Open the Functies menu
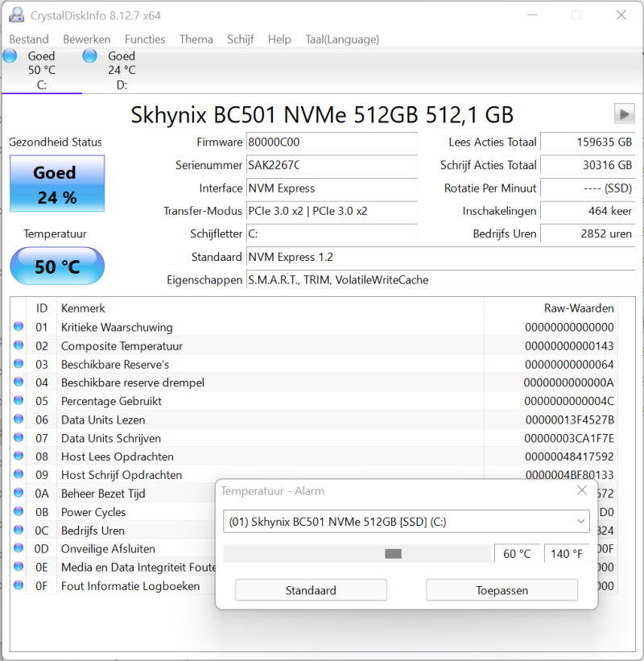 (x=145, y=39)
